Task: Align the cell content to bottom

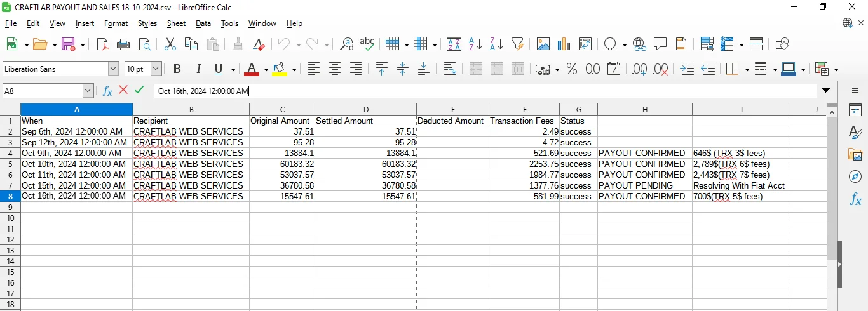Action: [x=424, y=69]
